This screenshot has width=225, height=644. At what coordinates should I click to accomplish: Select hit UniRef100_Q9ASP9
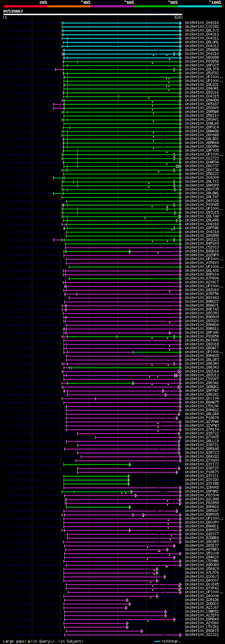pos(202,185)
